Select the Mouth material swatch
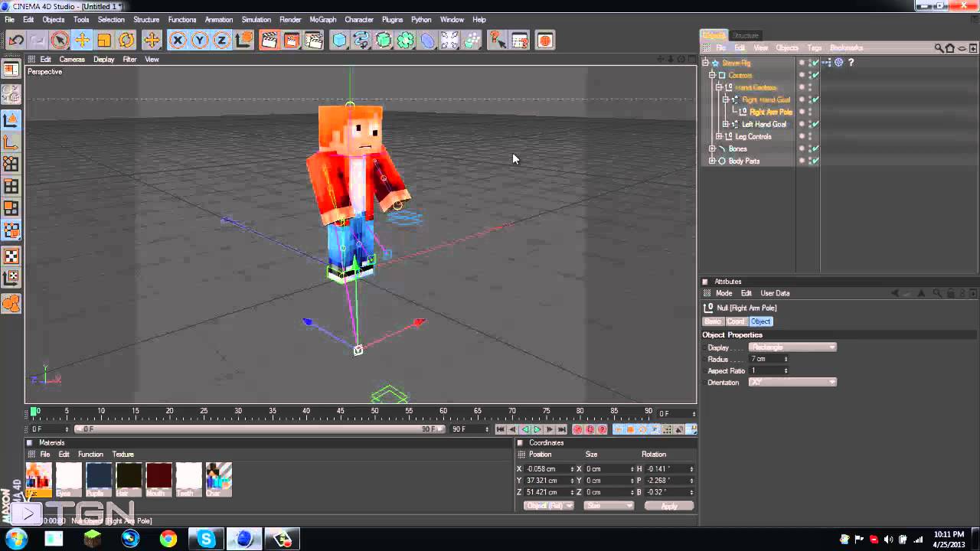 pos(159,480)
